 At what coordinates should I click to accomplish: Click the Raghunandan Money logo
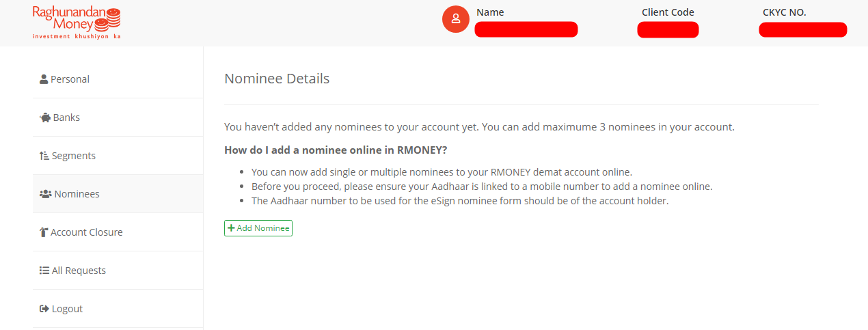pos(77,23)
